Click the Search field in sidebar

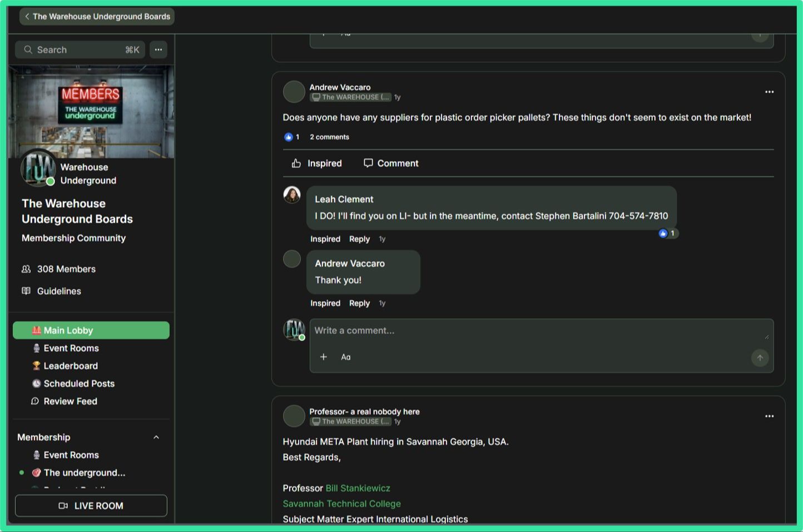80,49
